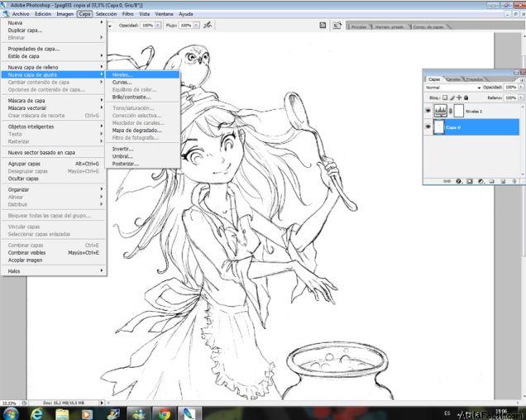Click new adjustment layer icon at panel bottom
Screen dimensions: 526x420
(x=481, y=181)
